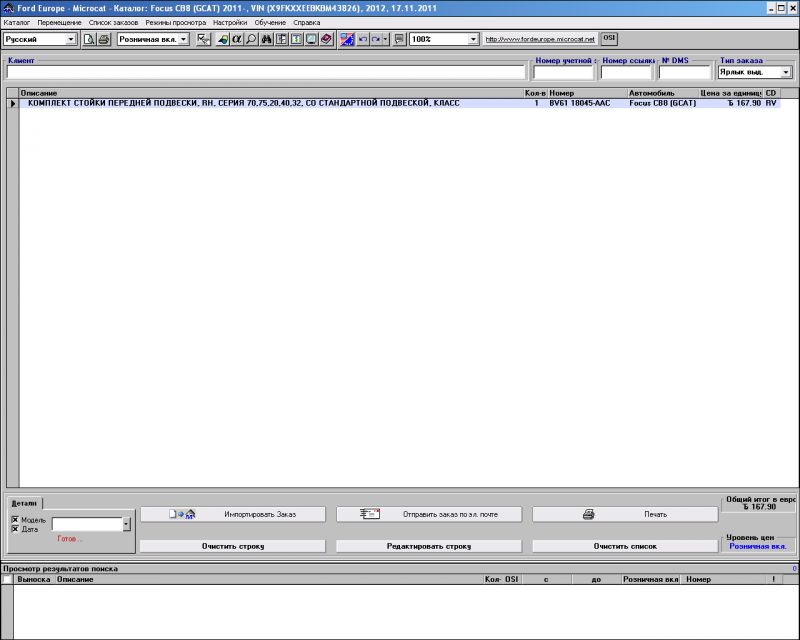Click the Номер учетной input field
The width and height of the screenshot is (800, 640).
pos(563,73)
